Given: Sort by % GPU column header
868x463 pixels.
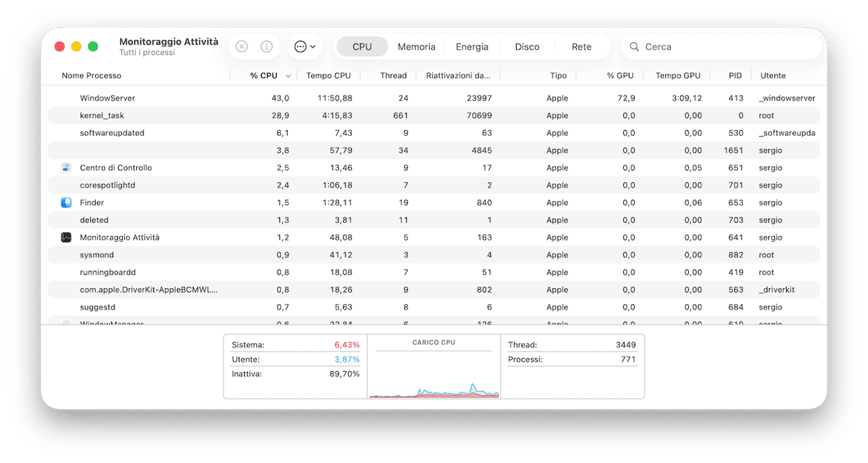Looking at the screenshot, I should [x=620, y=76].
